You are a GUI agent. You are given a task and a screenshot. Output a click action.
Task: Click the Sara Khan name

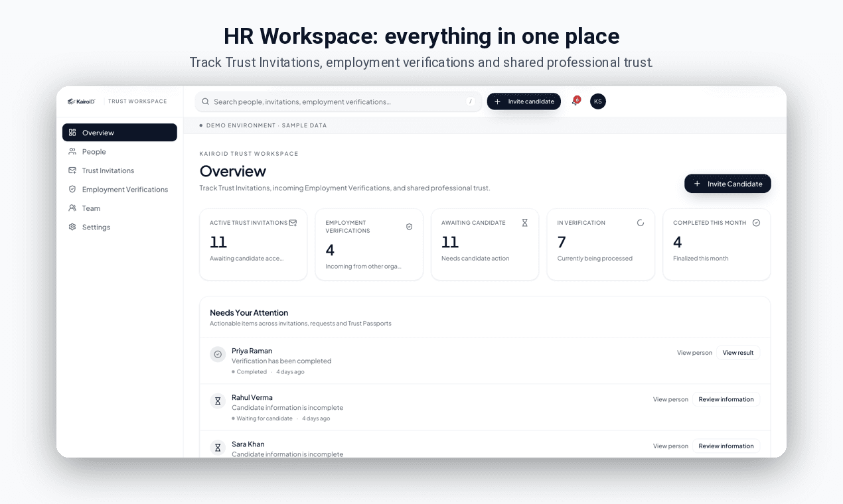pyautogui.click(x=248, y=444)
